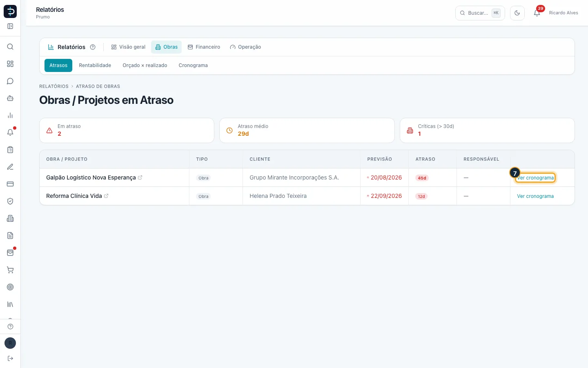Open the bar chart reports icon in sidebar
Image resolution: width=588 pixels, height=368 pixels.
point(10,115)
